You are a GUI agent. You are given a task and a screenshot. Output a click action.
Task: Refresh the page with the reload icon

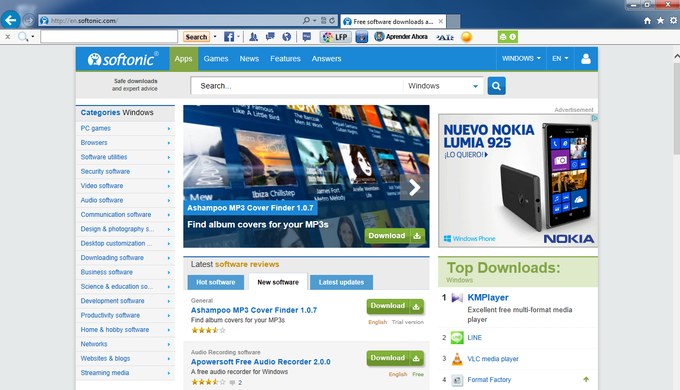pos(332,20)
